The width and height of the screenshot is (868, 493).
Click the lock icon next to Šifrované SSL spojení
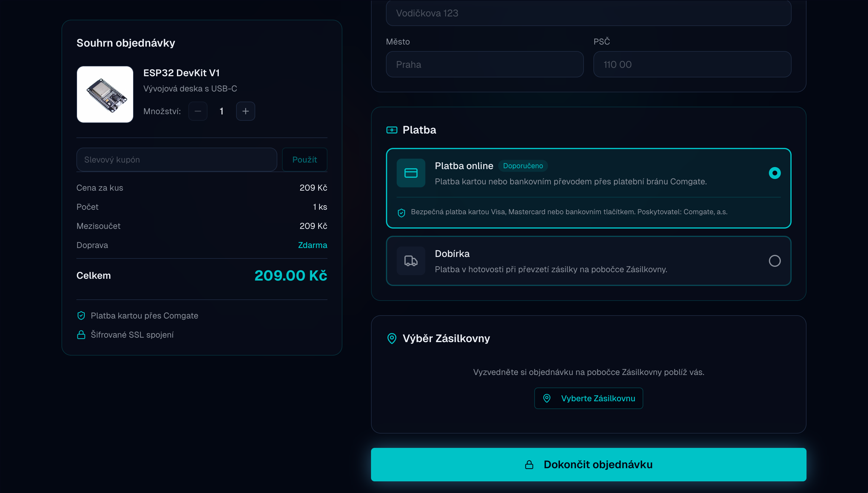(x=81, y=335)
